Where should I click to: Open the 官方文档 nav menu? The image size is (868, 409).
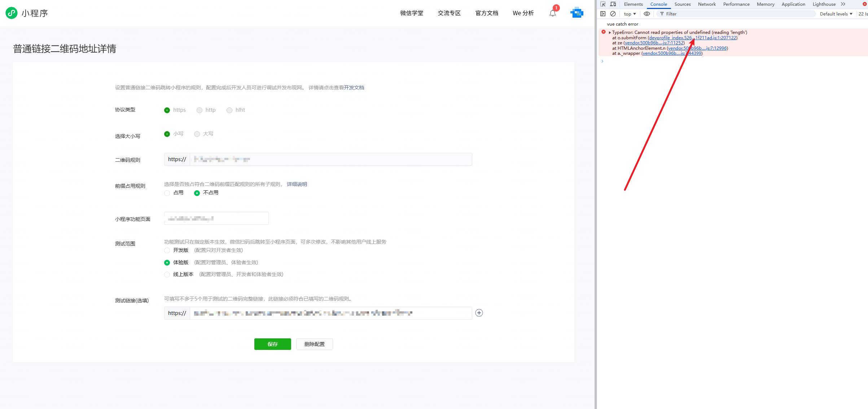pyautogui.click(x=487, y=13)
